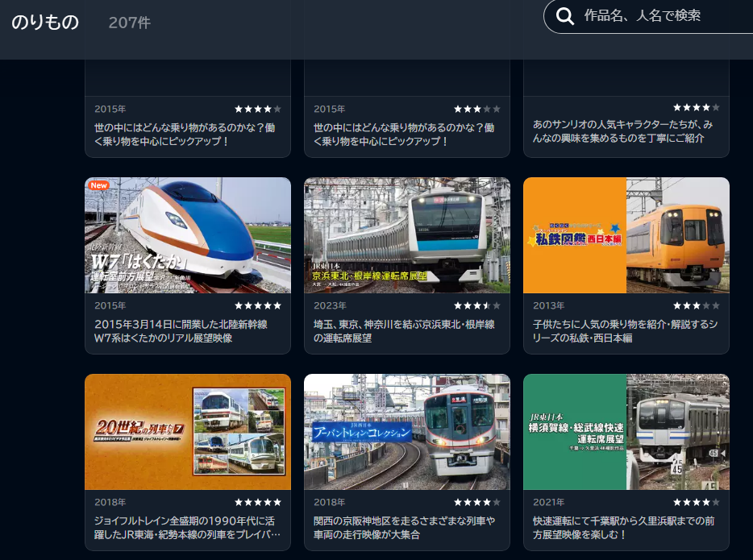Click star rating on 私鉄・西日本編 card
This screenshot has width=753, height=560.
pos(697,305)
